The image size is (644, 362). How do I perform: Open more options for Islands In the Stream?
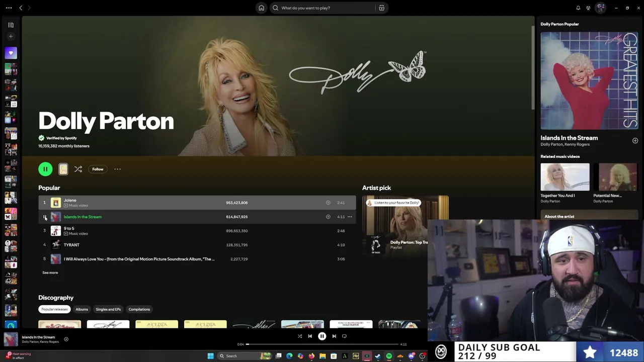click(350, 217)
